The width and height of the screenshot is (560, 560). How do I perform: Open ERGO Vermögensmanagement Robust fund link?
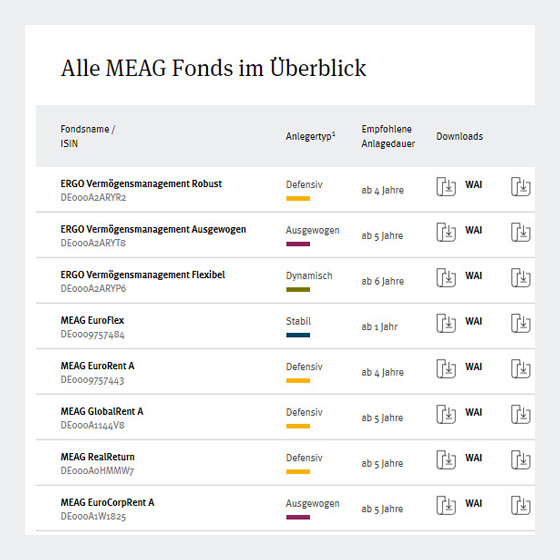tap(141, 184)
